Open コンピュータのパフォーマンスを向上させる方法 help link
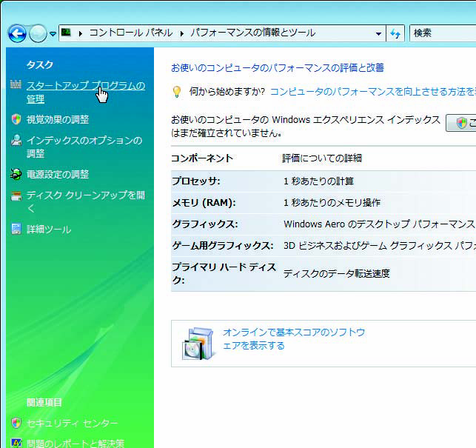Viewport: 476px width, 448px height. coord(373,91)
